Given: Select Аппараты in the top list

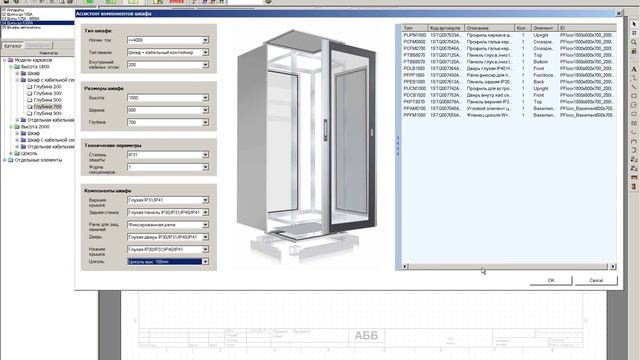Looking at the screenshot, I should 15,10.
